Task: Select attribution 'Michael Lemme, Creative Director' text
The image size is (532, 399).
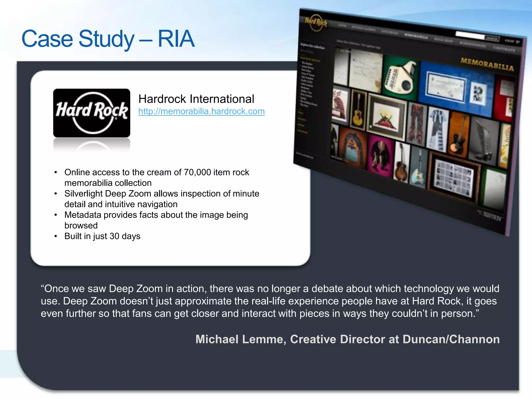Action: (x=348, y=339)
